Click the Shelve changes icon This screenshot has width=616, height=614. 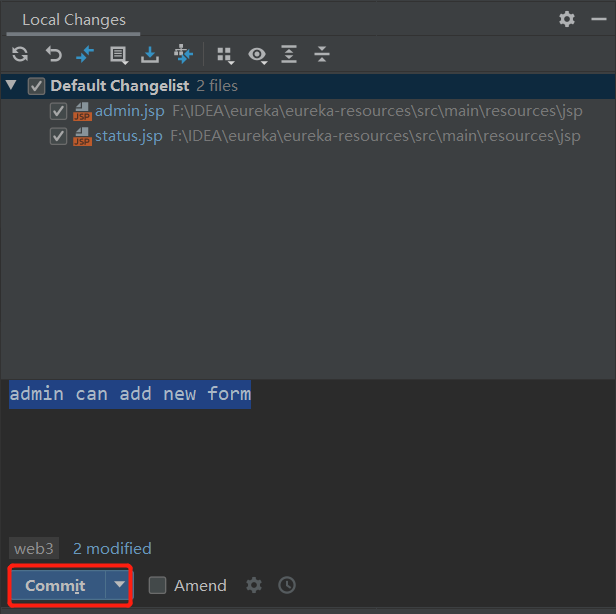(x=150, y=54)
